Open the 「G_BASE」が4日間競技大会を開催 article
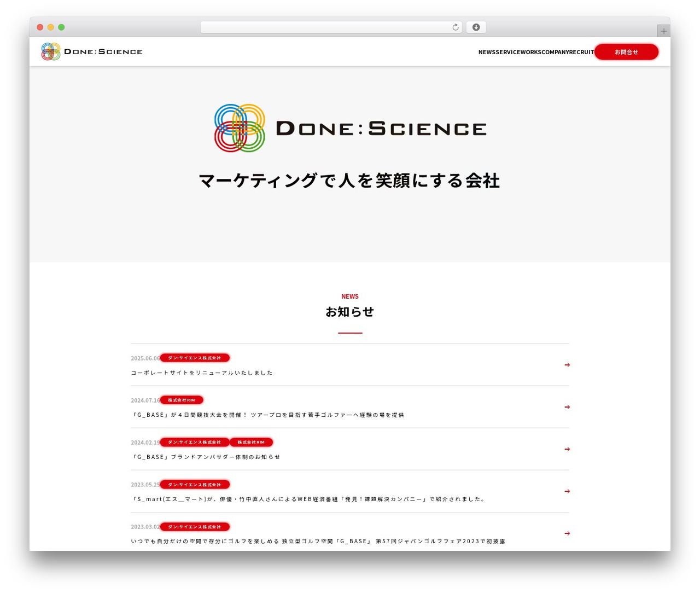 (x=268, y=415)
